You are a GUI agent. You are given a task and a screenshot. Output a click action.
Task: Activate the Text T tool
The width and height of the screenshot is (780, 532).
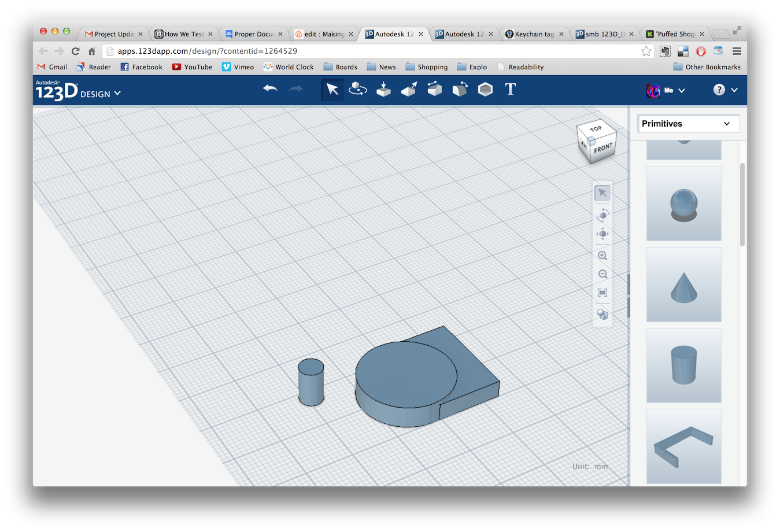(x=510, y=89)
